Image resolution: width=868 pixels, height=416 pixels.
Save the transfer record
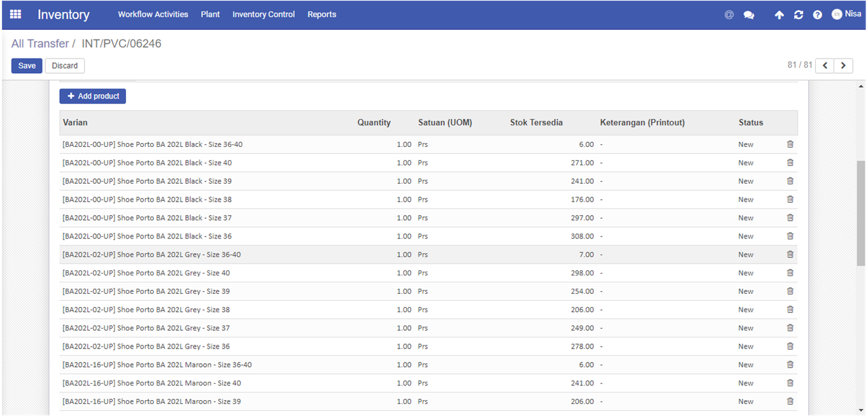27,66
